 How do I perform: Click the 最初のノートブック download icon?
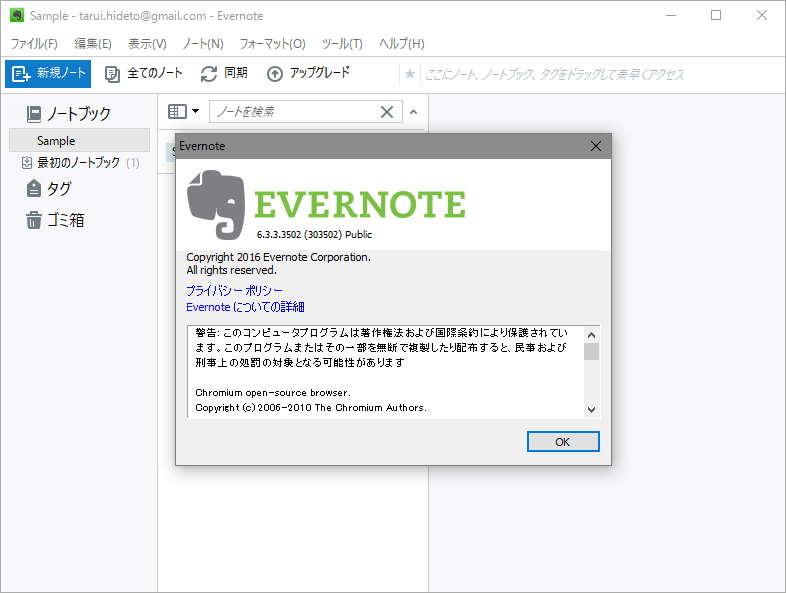point(27,162)
